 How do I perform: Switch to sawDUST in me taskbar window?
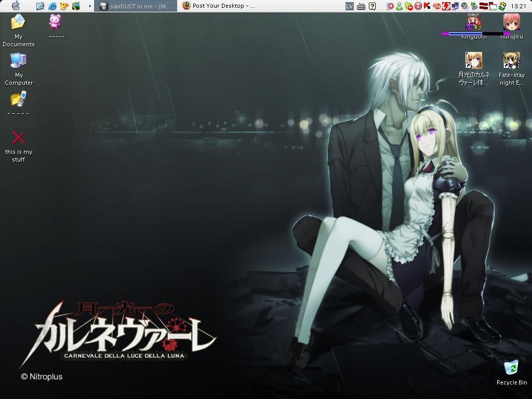point(136,6)
